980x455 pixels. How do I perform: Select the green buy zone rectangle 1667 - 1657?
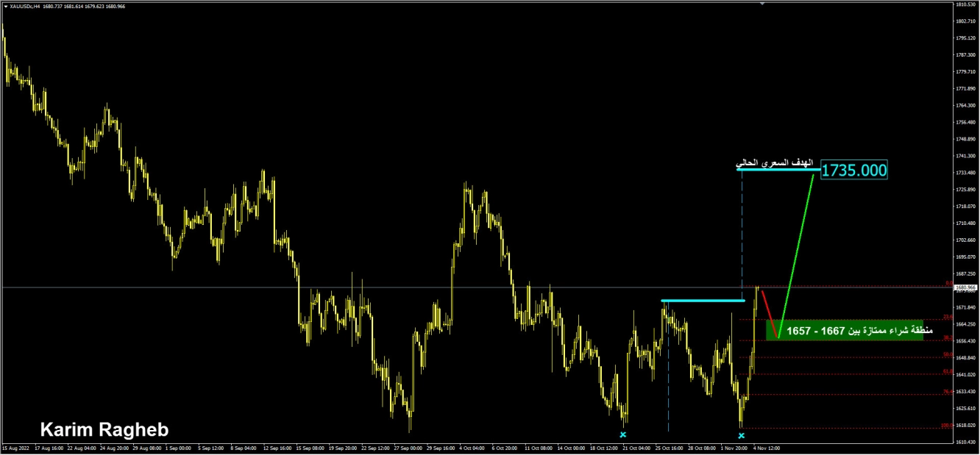click(x=846, y=331)
